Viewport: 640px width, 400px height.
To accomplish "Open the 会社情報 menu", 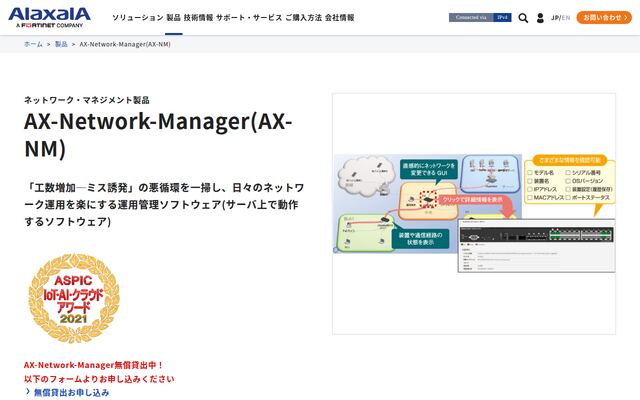I will [x=340, y=18].
